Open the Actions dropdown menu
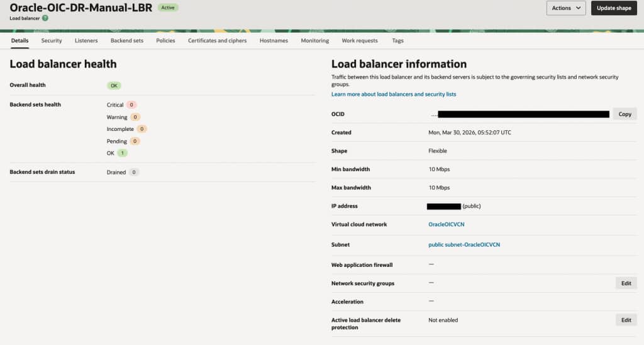Screen dimensions: 644x345 click(x=566, y=8)
